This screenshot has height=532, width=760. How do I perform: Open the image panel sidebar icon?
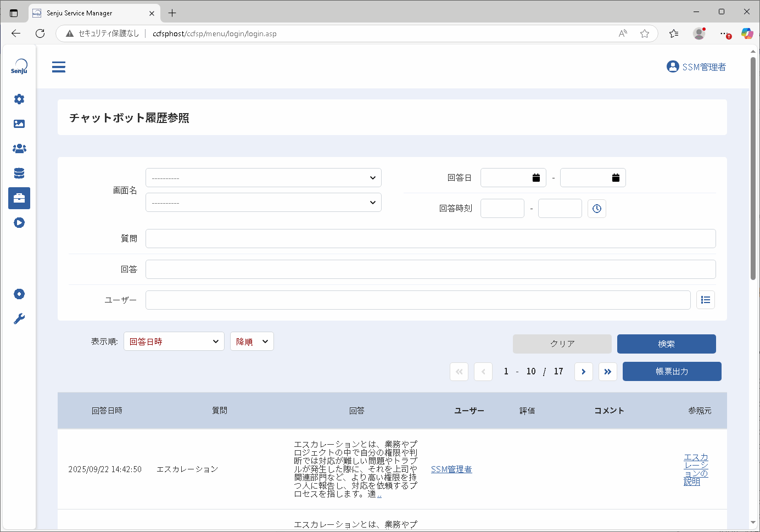[x=19, y=124]
